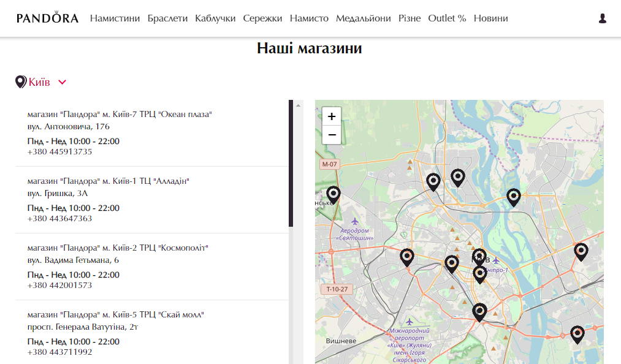Open the Новини menu

click(x=490, y=18)
